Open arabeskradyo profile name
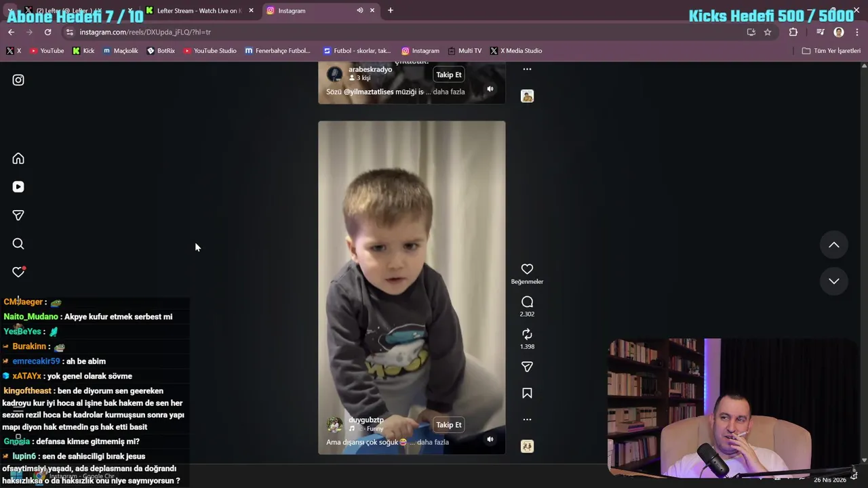 tap(370, 69)
